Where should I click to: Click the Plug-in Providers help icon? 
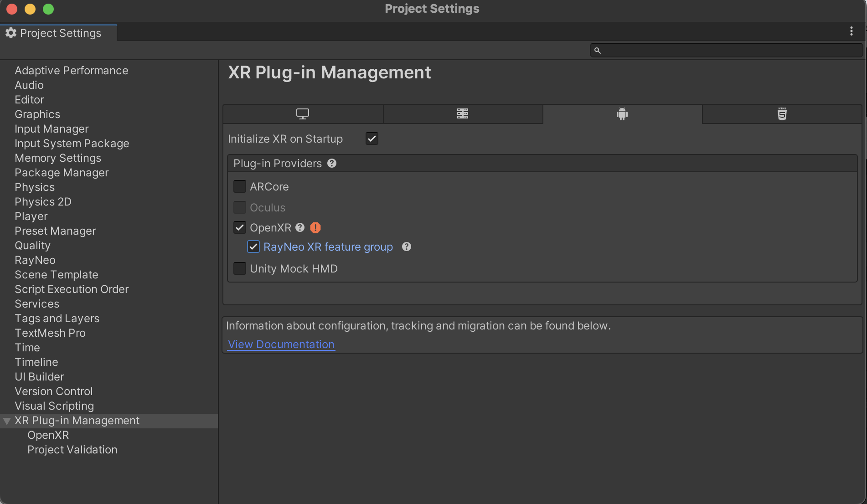tap(332, 163)
